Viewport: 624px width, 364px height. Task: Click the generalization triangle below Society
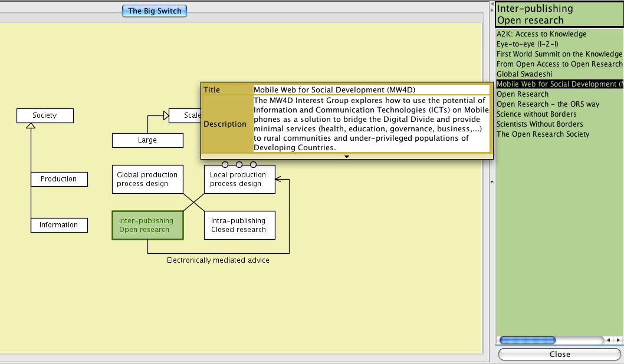click(31, 126)
